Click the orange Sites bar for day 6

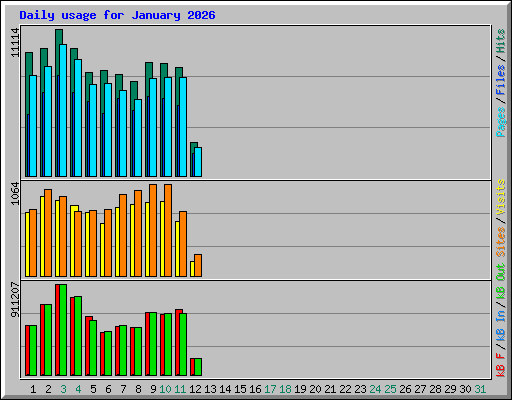[108, 243]
